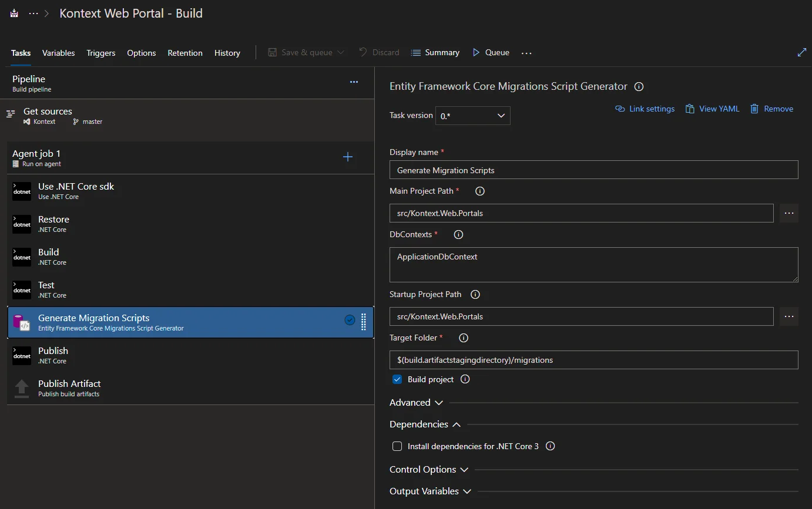Toggle the Generate Migration Scripts task checkmark
The image size is (812, 509).
(350, 320)
